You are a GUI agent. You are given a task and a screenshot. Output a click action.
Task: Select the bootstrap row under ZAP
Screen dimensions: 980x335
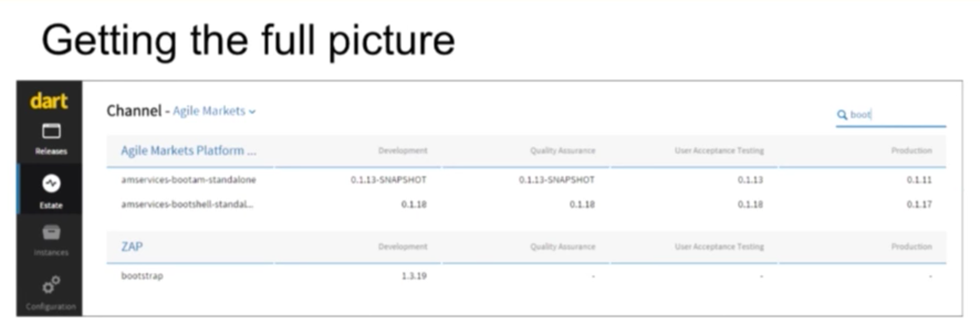pyautogui.click(x=526, y=275)
